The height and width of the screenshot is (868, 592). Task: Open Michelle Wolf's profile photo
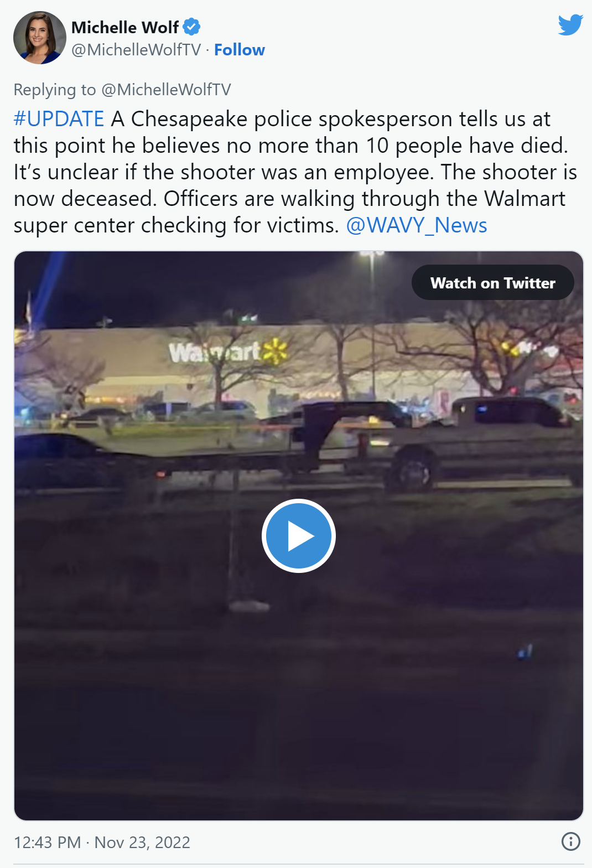pos(40,38)
